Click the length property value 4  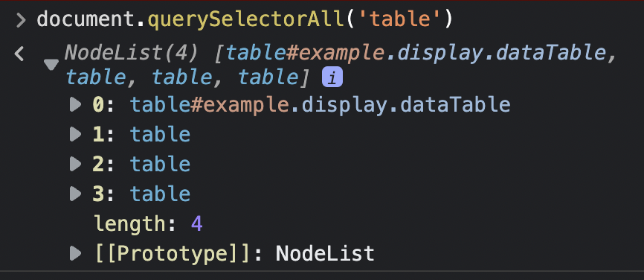tap(197, 224)
